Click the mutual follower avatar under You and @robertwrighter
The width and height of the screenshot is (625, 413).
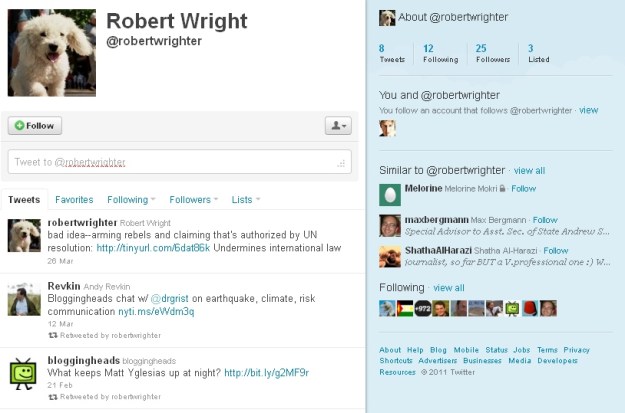[387, 128]
